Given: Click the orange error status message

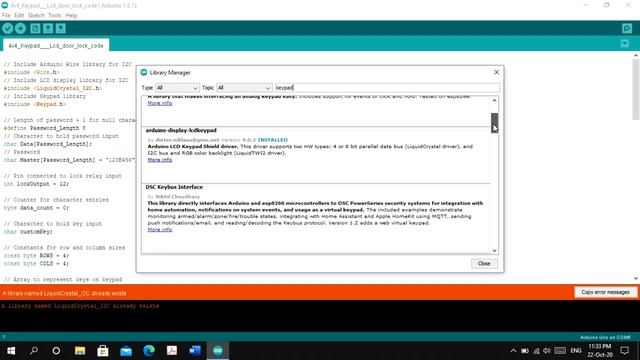Looking at the screenshot, I should [x=64, y=293].
